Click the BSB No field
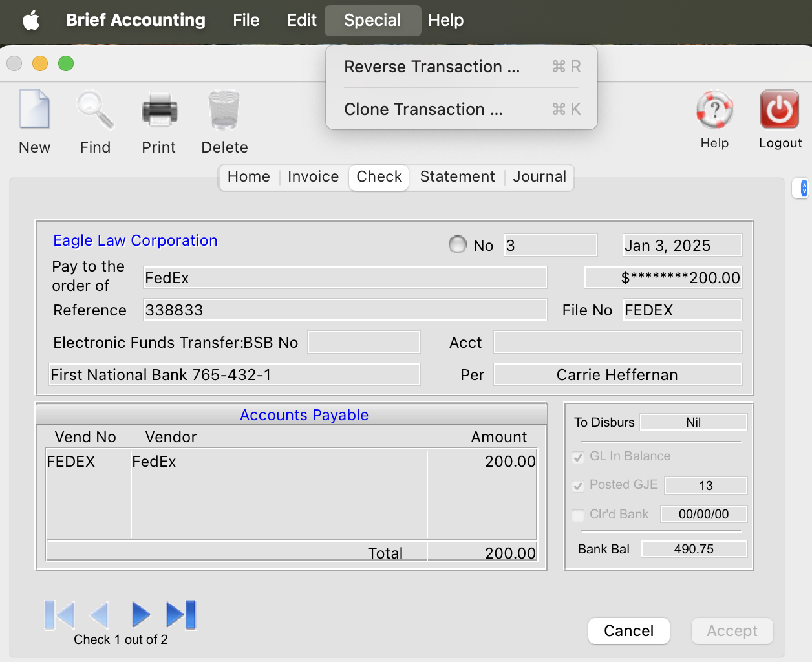Image resolution: width=812 pixels, height=662 pixels. pos(364,342)
